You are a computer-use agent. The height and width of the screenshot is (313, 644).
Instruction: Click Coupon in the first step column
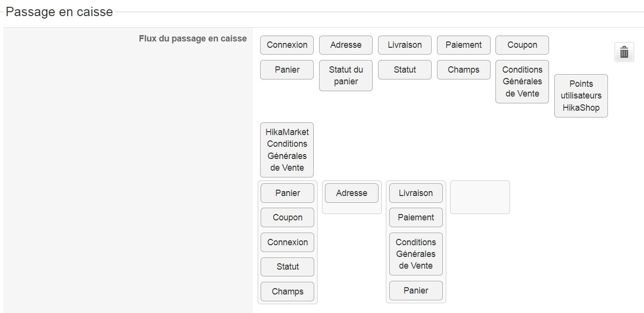click(x=287, y=217)
